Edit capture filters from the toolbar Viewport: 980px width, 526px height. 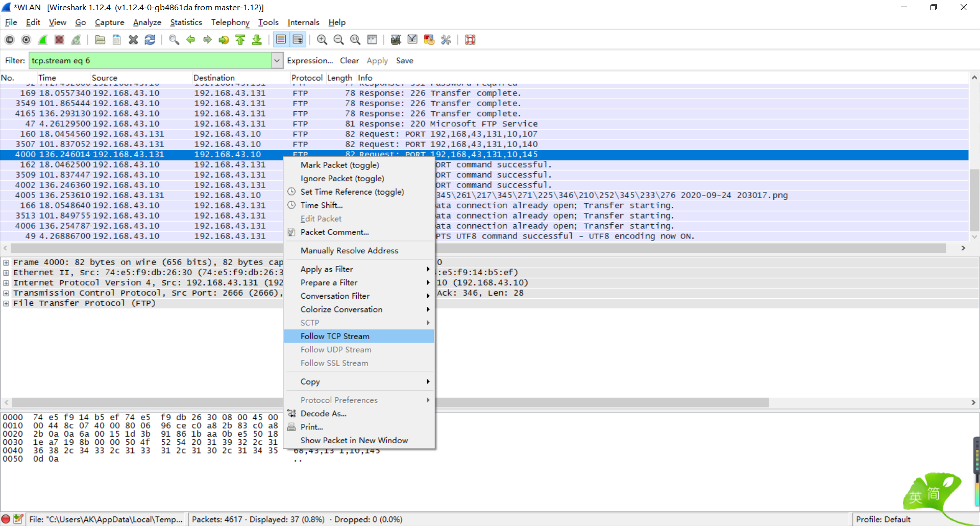tap(396, 40)
